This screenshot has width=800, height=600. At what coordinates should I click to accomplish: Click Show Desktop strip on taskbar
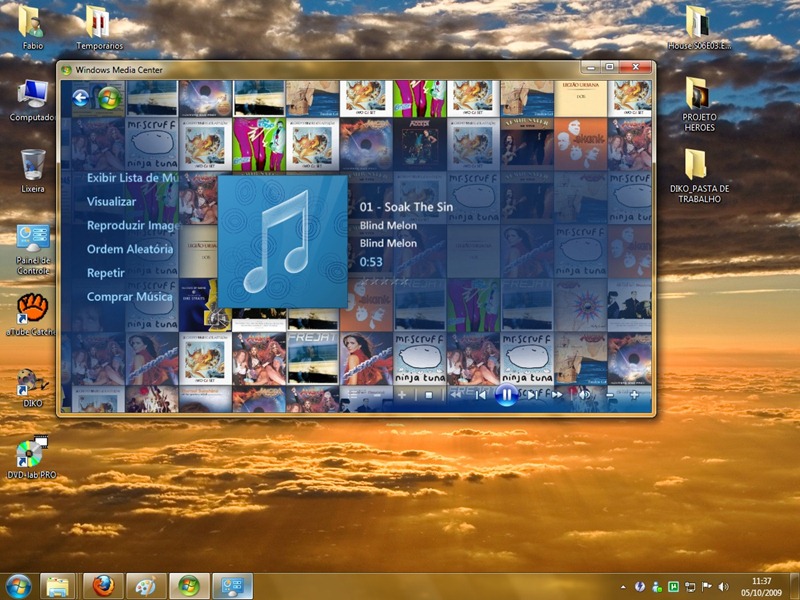(x=795, y=587)
